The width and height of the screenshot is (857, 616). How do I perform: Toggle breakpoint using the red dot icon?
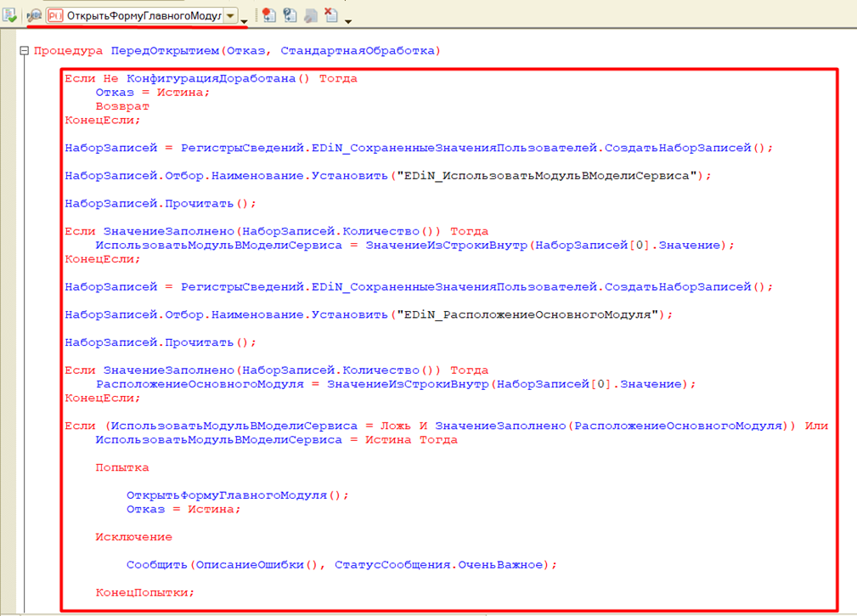[268, 15]
